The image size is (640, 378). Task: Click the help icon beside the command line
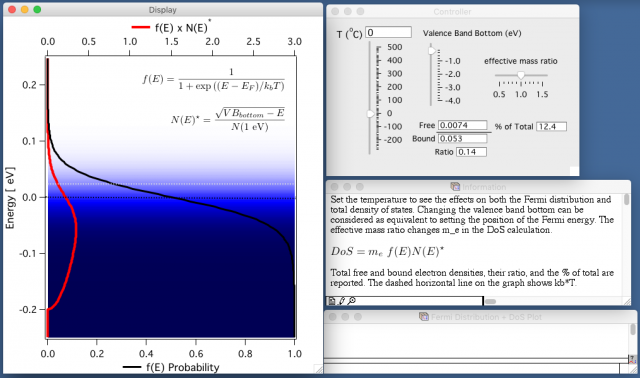pyautogui.click(x=633, y=360)
